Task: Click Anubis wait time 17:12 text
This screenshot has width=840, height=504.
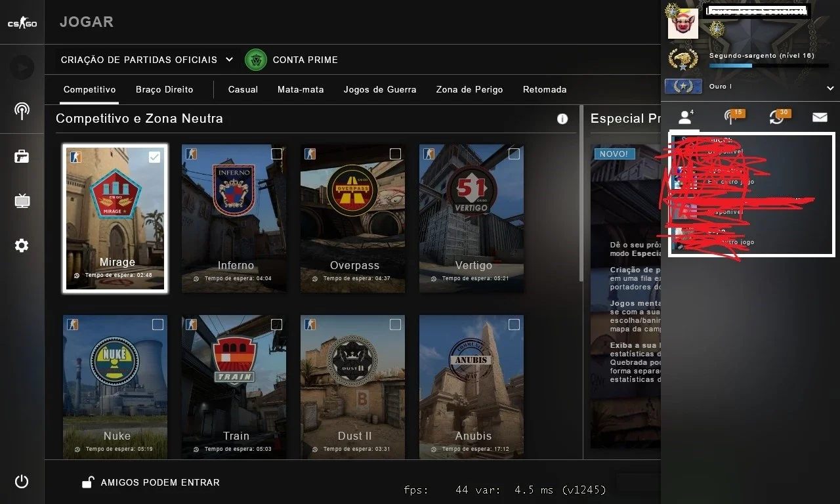Action: (x=475, y=449)
